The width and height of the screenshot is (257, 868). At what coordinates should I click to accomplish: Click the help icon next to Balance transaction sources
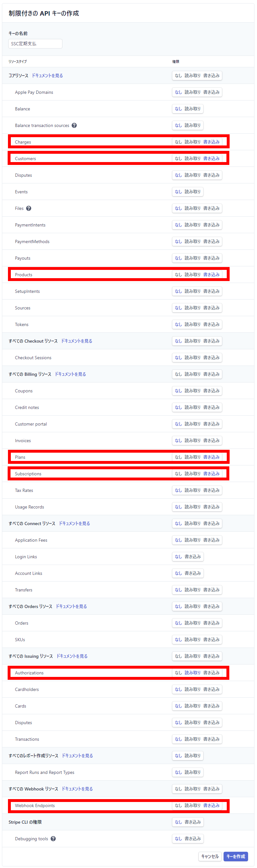click(x=74, y=125)
